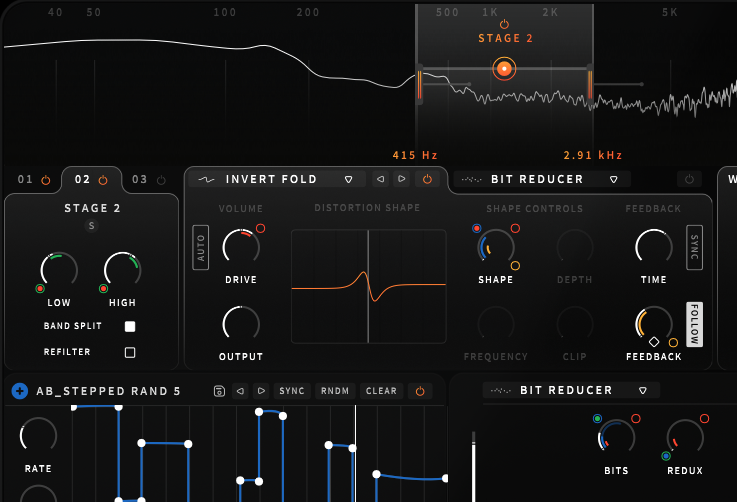This screenshot has height=502, width=737.
Task: Enable the Refilter checkbox
Action: tap(130, 353)
